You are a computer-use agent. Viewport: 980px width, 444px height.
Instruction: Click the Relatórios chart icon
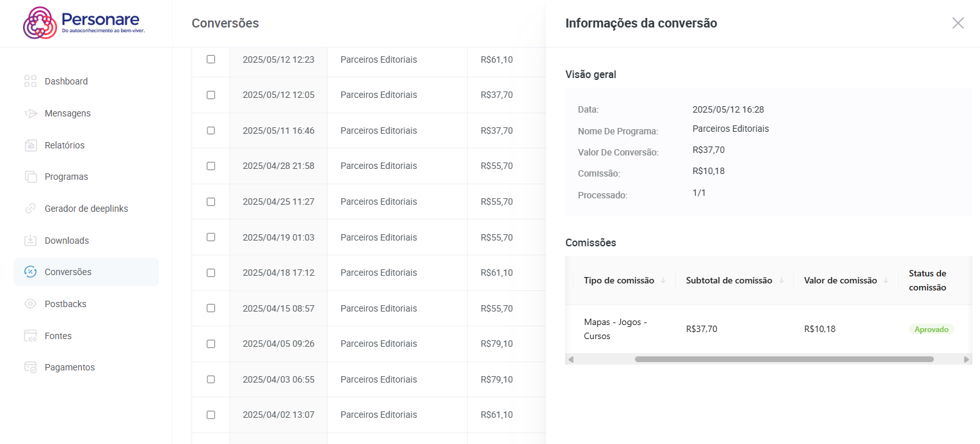point(30,145)
